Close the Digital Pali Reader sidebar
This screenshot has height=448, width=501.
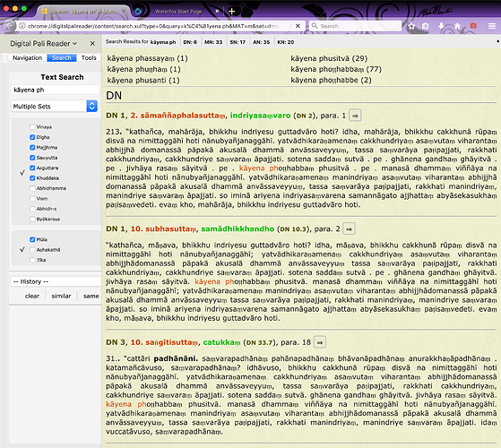pyautogui.click(x=92, y=43)
